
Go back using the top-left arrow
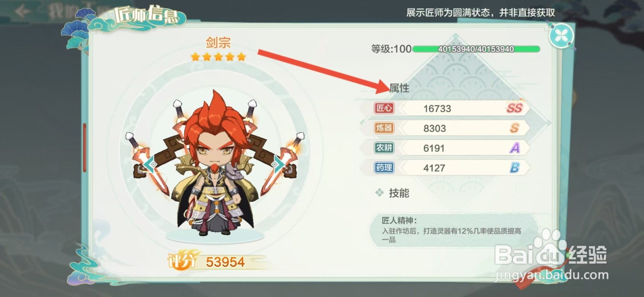pos(22,11)
